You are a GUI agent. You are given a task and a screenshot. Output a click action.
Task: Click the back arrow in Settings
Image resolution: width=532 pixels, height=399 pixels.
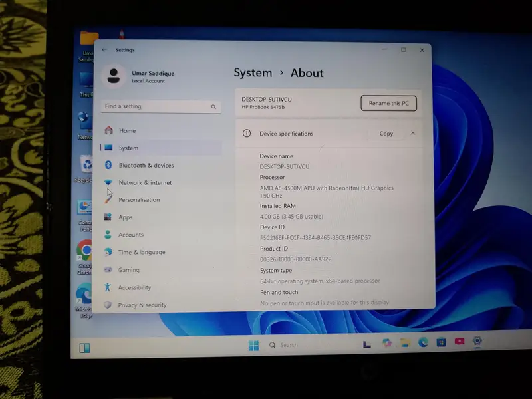(x=104, y=50)
